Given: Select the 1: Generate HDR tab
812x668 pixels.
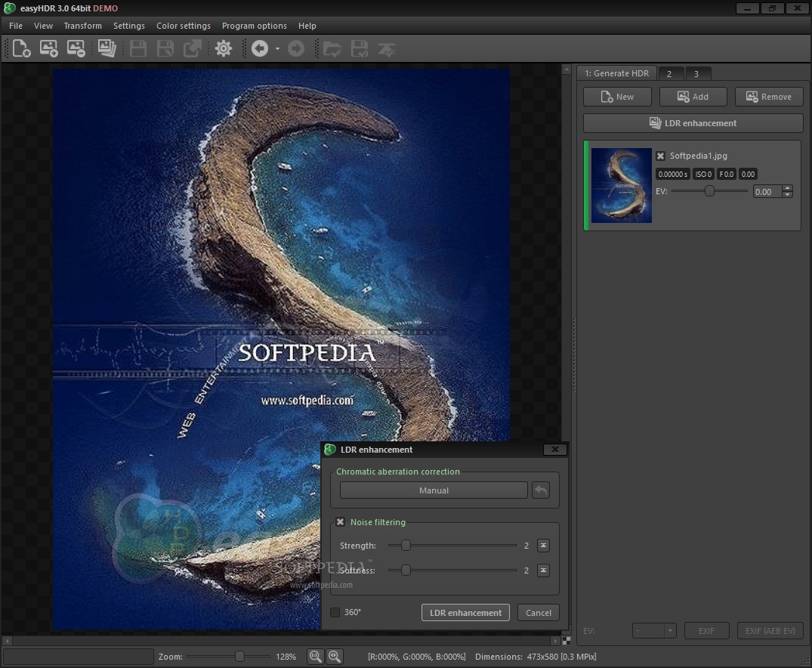Looking at the screenshot, I should pos(617,73).
